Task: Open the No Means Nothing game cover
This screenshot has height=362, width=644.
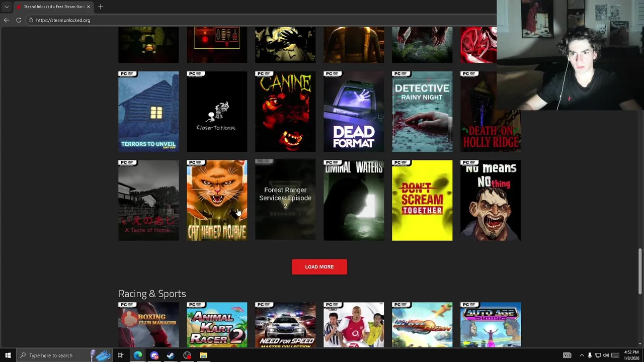Action: (x=491, y=200)
